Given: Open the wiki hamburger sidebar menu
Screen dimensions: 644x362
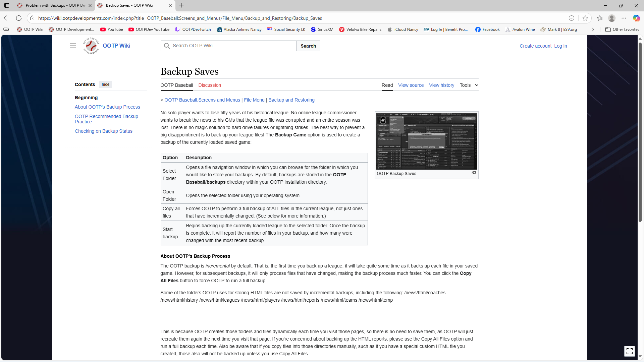Looking at the screenshot, I should [x=73, y=46].
